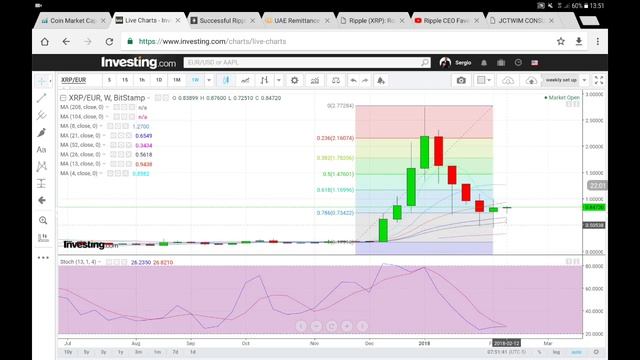Activate the zoom in magnifier tool
Screen dimensions: 640x360
coord(43,220)
